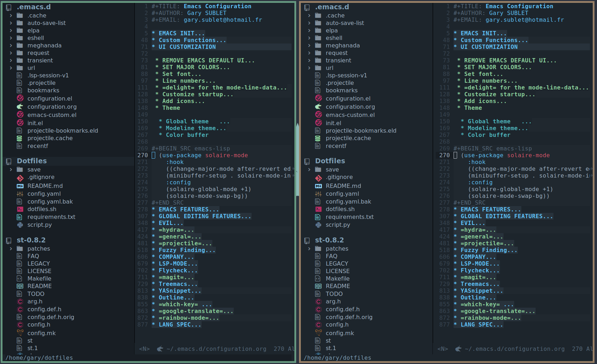This screenshot has width=597, height=364.
Task: Select the Markdown icon for README.md
Action: pyautogui.click(x=20, y=186)
